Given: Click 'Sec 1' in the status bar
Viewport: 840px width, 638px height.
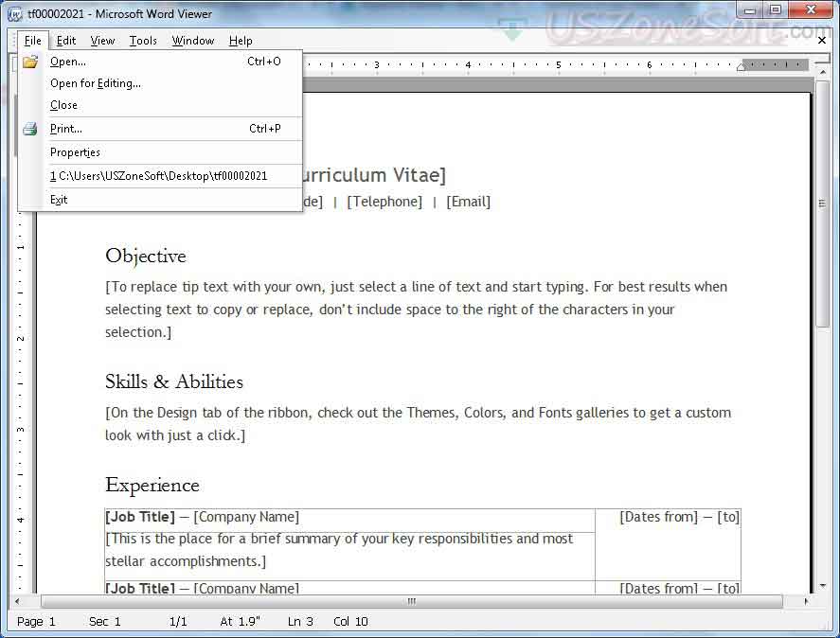Looking at the screenshot, I should tap(105, 621).
